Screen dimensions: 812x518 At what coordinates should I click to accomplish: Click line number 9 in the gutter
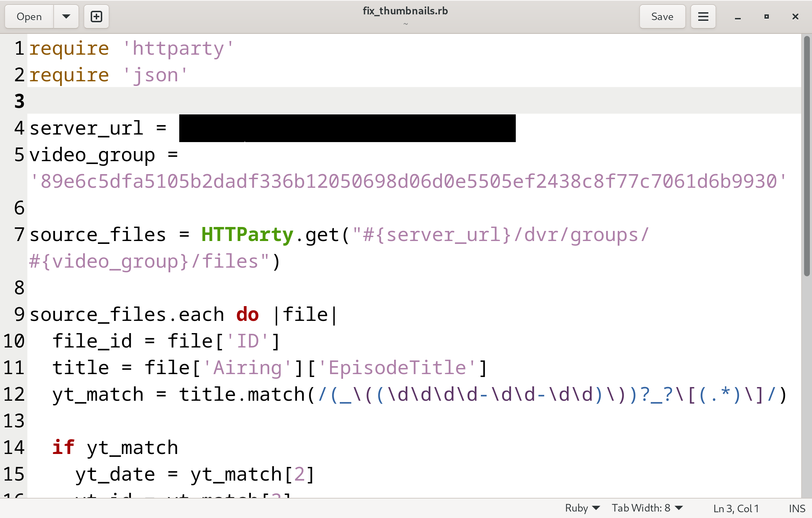[19, 314]
